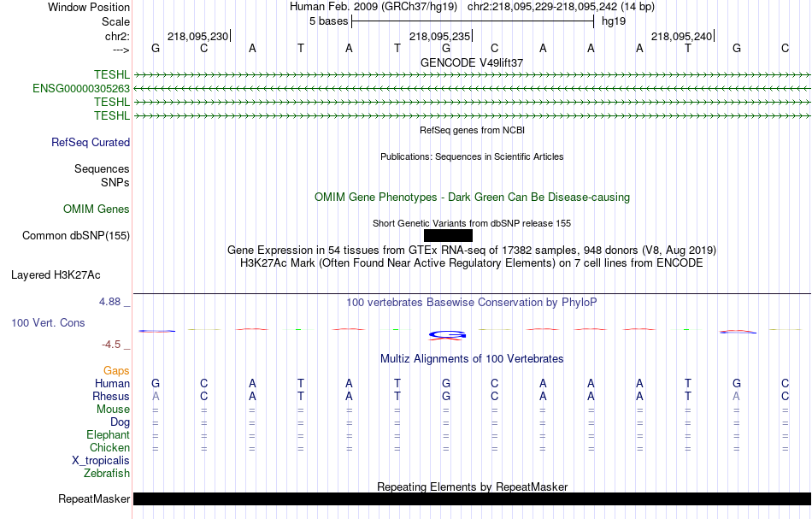Click the Rhesus alignment row label
Viewport: 812px width, 519px height.
(111, 397)
